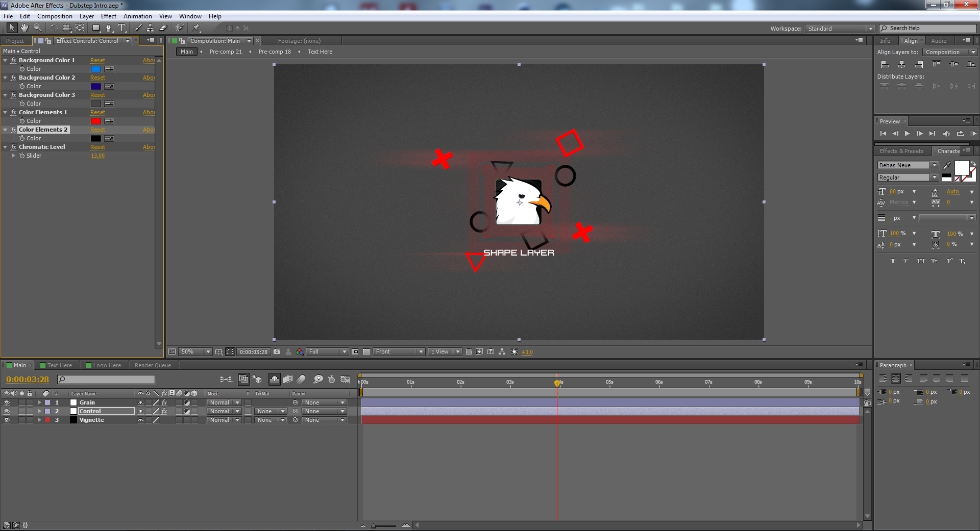
Task: Select the Pen tool
Action: tap(109, 28)
